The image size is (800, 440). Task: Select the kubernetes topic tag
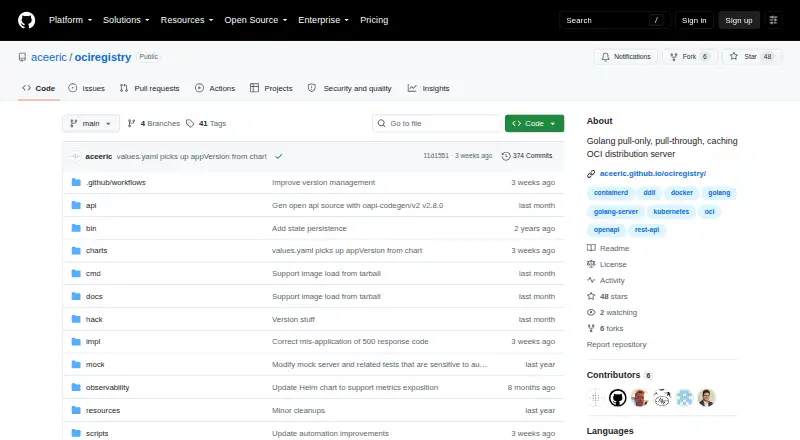coord(671,211)
